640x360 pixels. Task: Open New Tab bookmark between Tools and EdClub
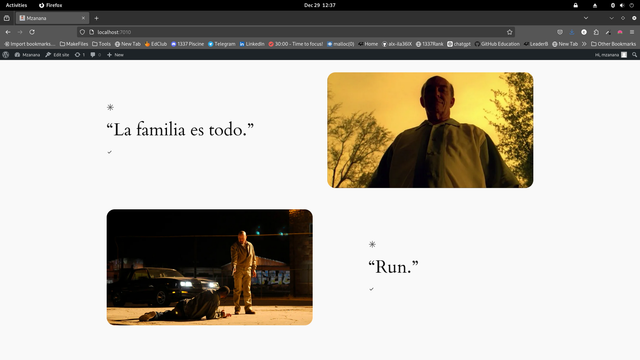click(x=127, y=44)
